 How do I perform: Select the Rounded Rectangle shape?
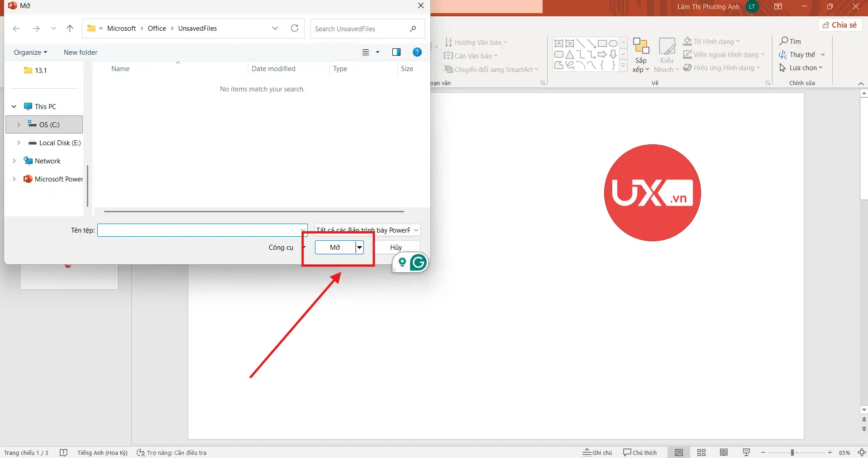click(559, 54)
